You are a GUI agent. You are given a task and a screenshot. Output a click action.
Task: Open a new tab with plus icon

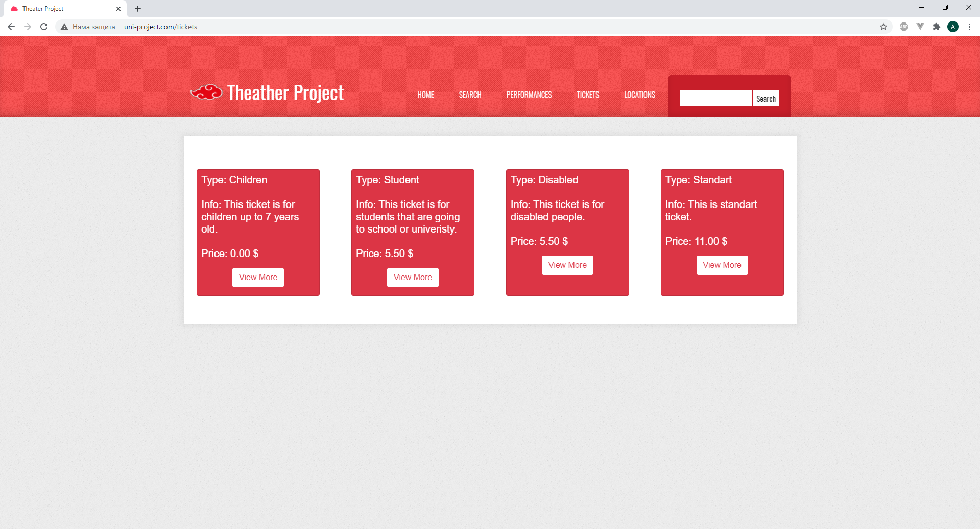pos(138,9)
